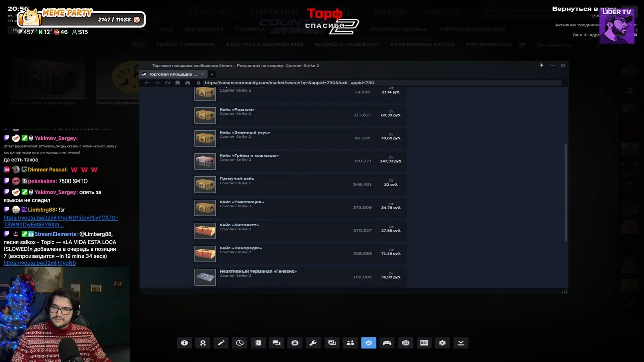
Task: Open Неактивный терминал «Генезис» listing
Action: click(300, 277)
